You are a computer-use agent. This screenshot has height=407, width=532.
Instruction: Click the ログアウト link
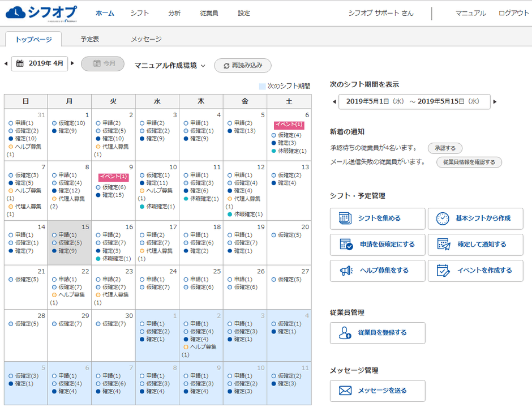click(x=513, y=13)
